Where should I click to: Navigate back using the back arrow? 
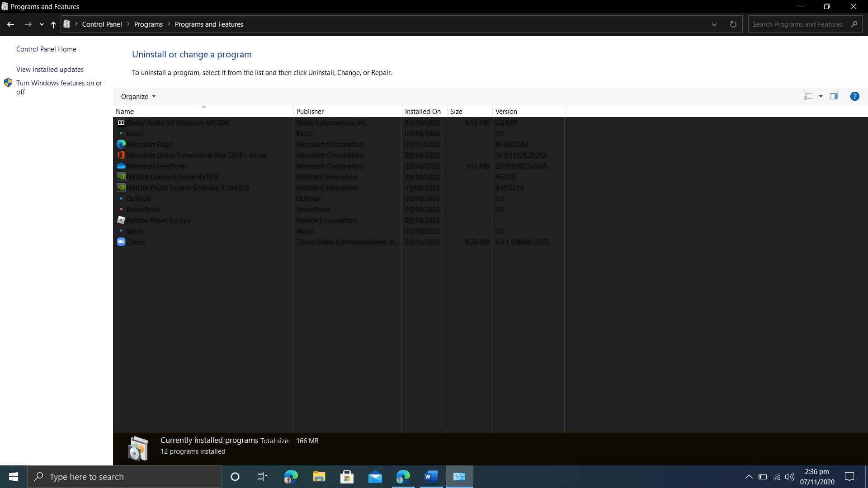pos(10,24)
